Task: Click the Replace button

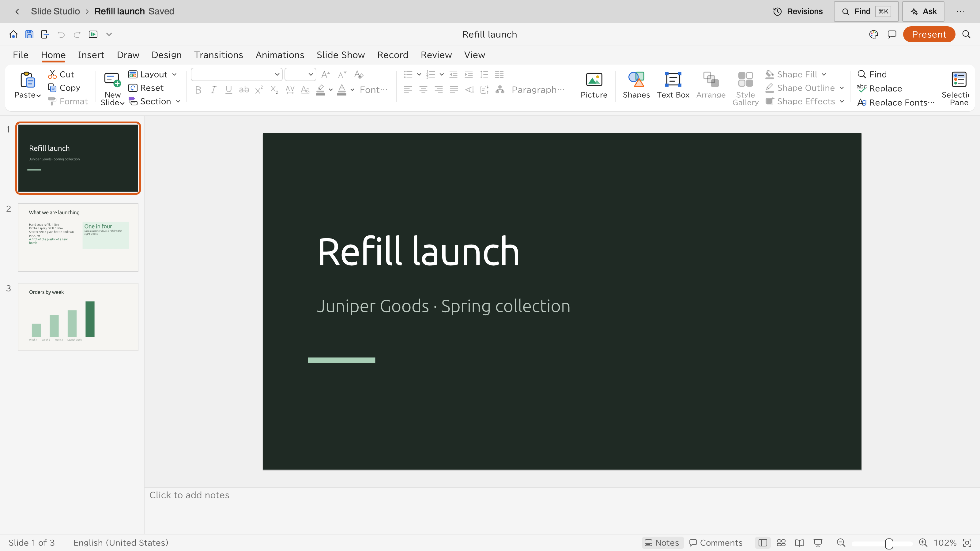Action: [x=879, y=88]
